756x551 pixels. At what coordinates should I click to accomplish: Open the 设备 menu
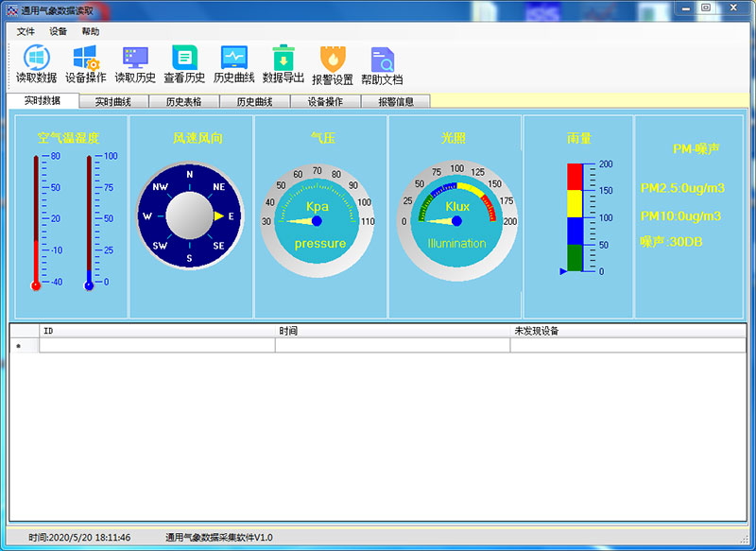(58, 31)
